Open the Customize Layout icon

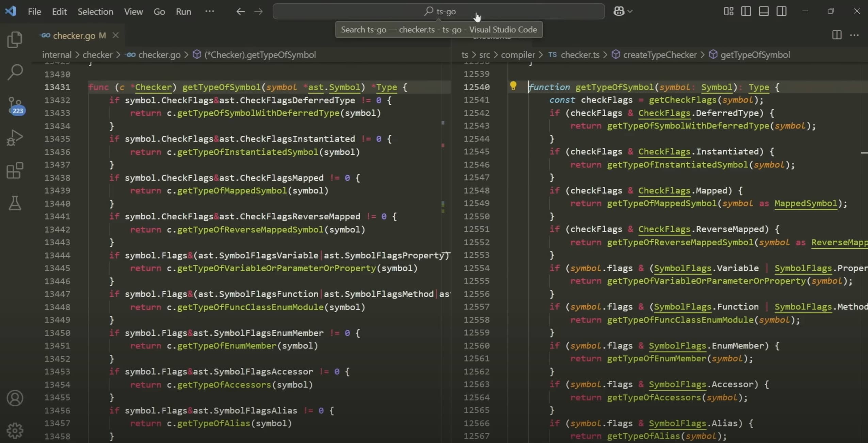(728, 11)
